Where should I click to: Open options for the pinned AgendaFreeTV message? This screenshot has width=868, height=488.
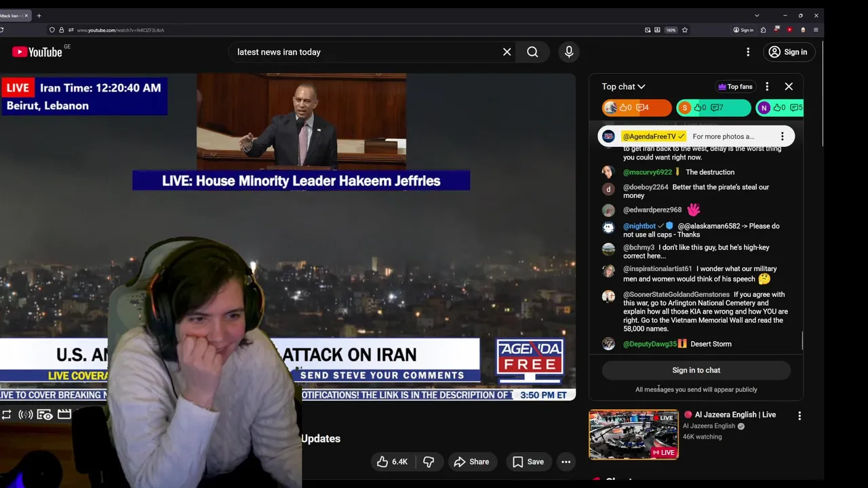(x=782, y=136)
